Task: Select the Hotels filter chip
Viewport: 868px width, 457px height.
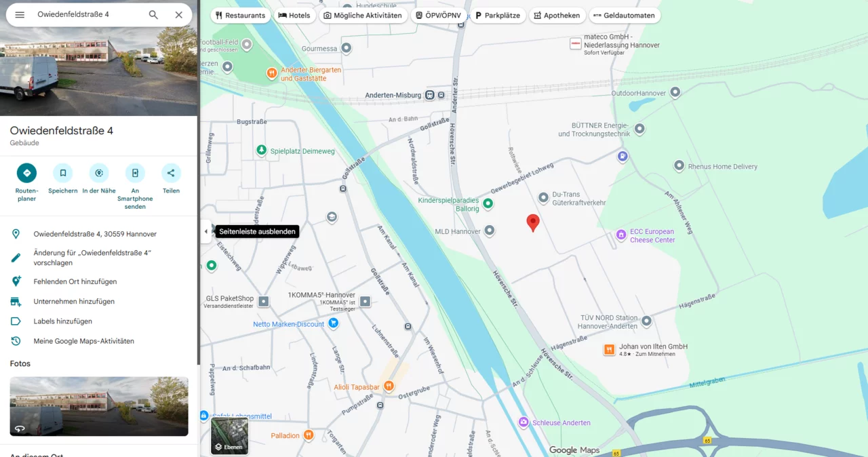Action: 294,15
